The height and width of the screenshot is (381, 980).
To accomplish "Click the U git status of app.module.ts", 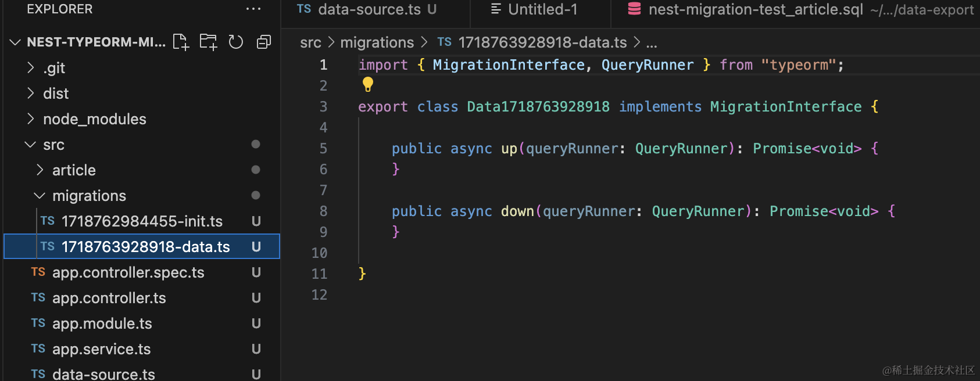I will 256,324.
